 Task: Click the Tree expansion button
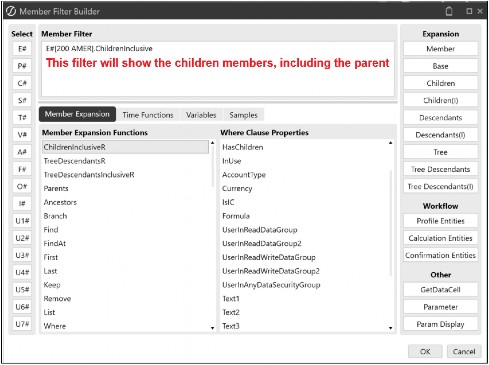pyautogui.click(x=440, y=152)
